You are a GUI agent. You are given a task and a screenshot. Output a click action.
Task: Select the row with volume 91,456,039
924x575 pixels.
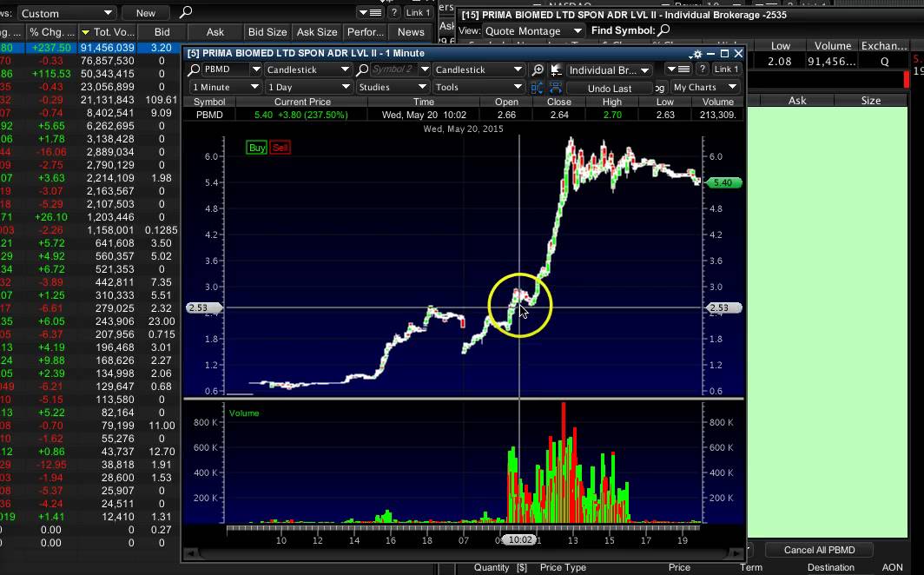(90, 48)
